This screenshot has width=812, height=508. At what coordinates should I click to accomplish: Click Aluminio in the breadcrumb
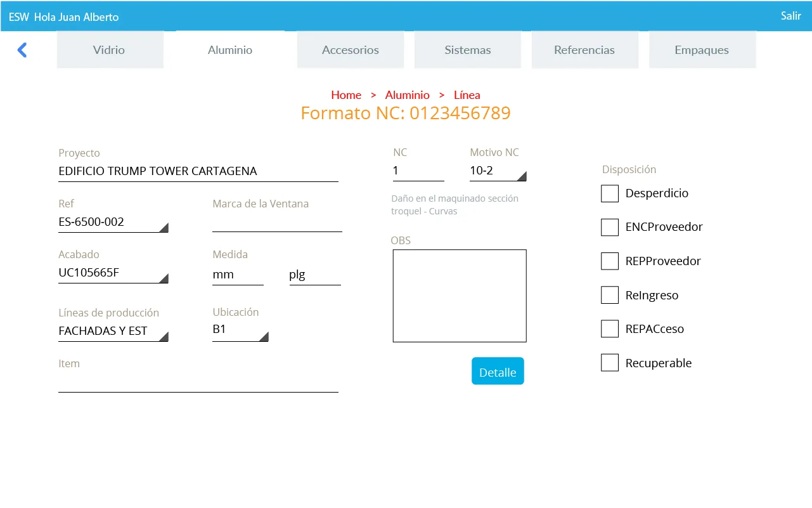pos(408,95)
